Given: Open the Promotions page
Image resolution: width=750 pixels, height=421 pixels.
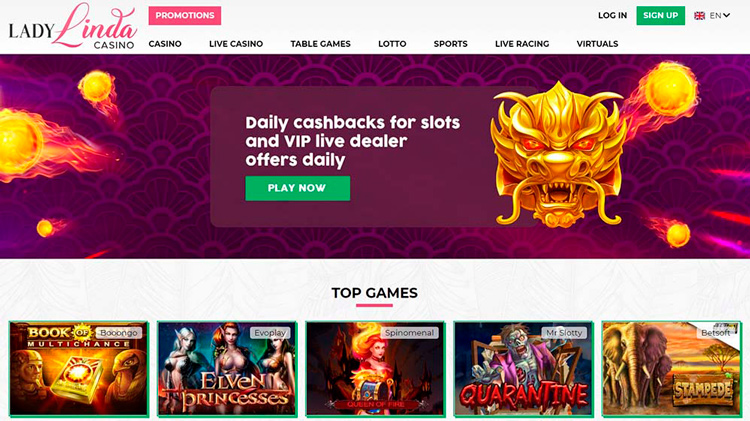Looking at the screenshot, I should point(185,15).
